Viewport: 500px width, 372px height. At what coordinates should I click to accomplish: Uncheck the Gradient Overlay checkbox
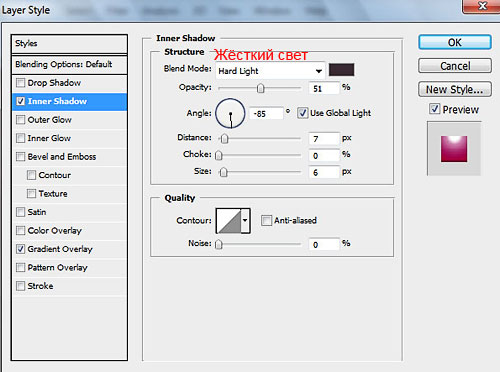pyautogui.click(x=21, y=249)
